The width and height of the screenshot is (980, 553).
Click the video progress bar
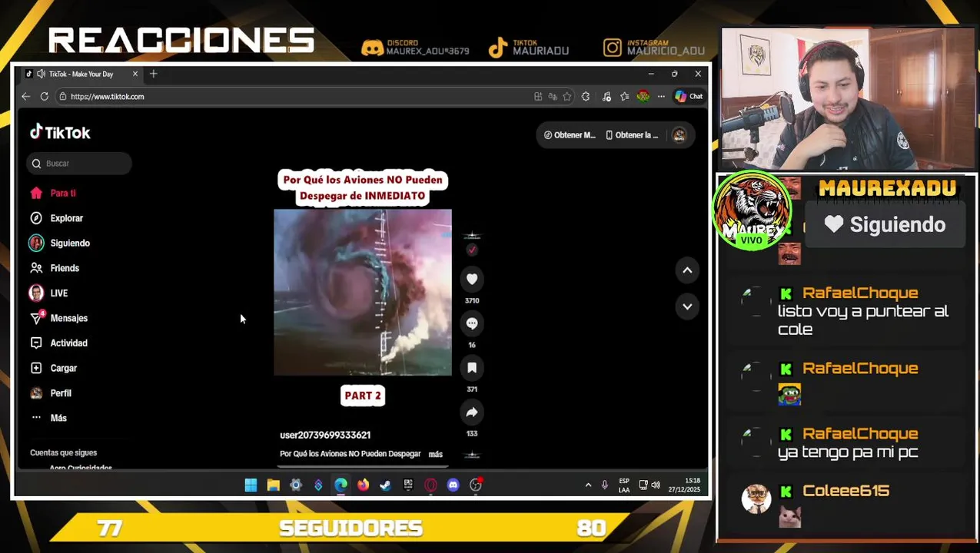tap(363, 465)
